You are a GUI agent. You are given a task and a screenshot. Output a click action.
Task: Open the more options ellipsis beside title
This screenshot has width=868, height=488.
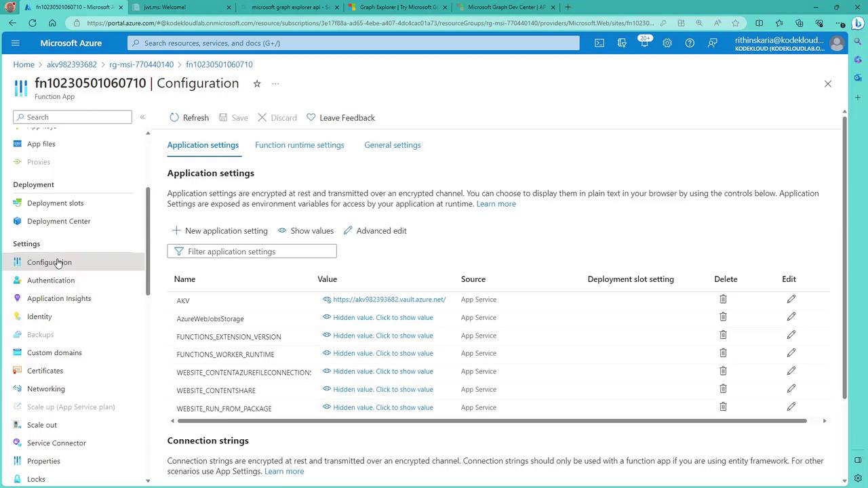tap(275, 84)
